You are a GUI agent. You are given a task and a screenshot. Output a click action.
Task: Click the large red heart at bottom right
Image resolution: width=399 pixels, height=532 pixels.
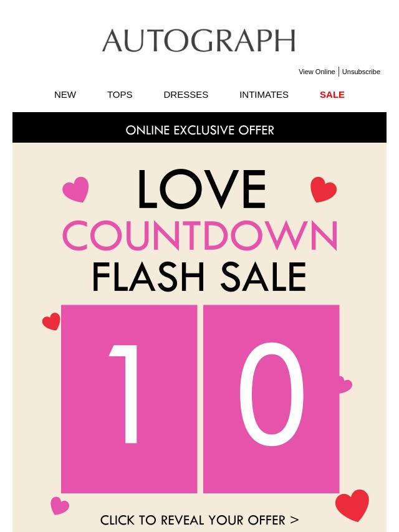click(352, 505)
